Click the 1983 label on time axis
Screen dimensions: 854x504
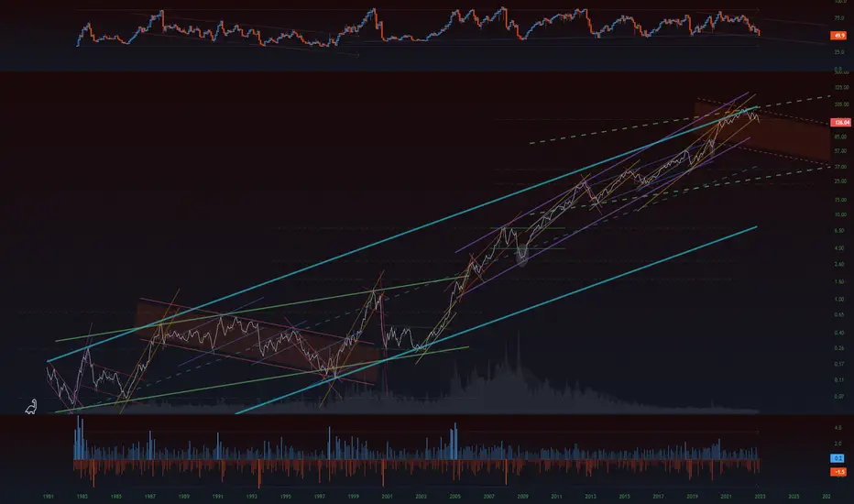82,497
